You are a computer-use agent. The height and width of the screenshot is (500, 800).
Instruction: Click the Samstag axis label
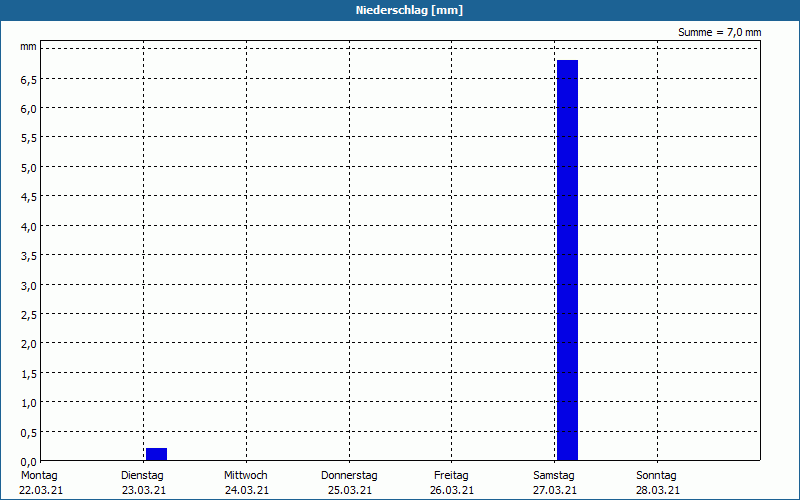[x=554, y=476]
